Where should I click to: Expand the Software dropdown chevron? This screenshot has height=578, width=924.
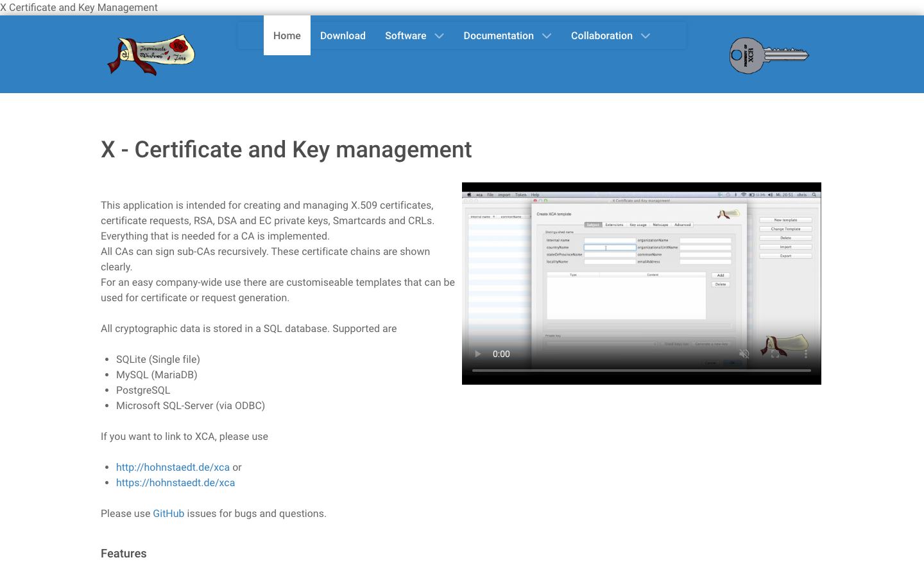(439, 36)
